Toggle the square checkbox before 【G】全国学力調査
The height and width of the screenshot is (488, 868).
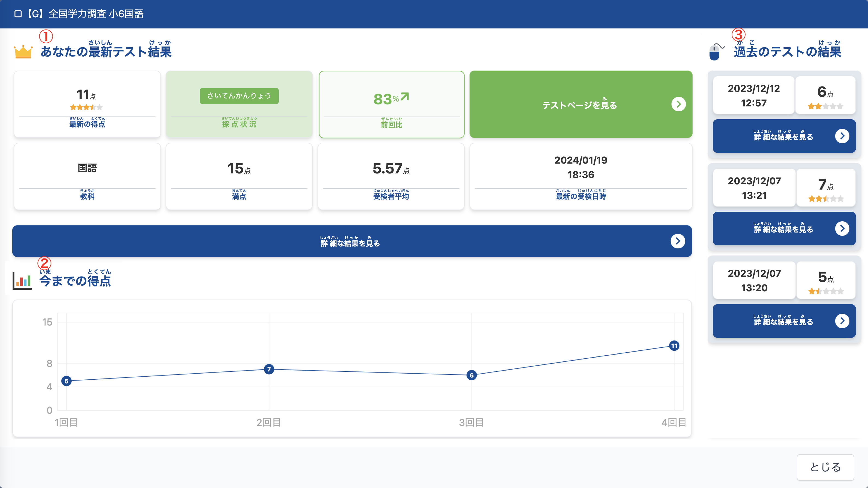[18, 14]
